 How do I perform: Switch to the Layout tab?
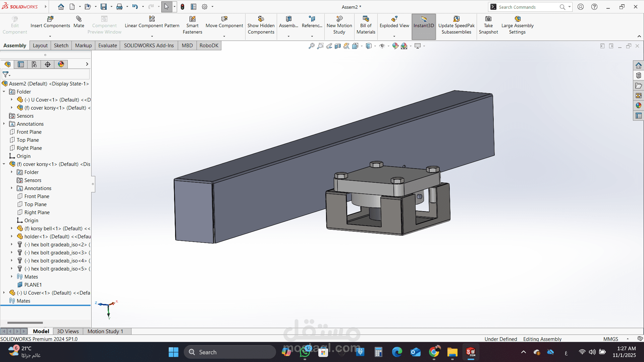pyautogui.click(x=40, y=46)
